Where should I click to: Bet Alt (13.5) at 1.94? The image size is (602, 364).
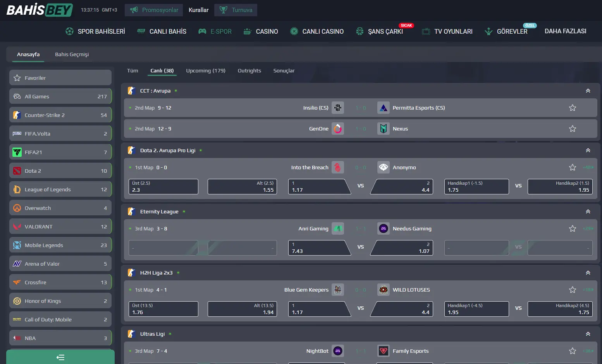click(x=243, y=309)
